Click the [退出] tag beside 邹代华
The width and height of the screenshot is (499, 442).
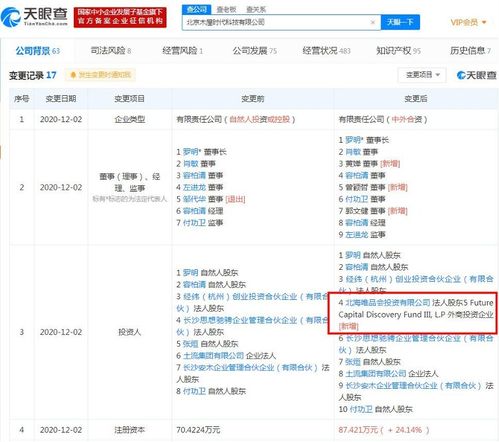tap(235, 199)
